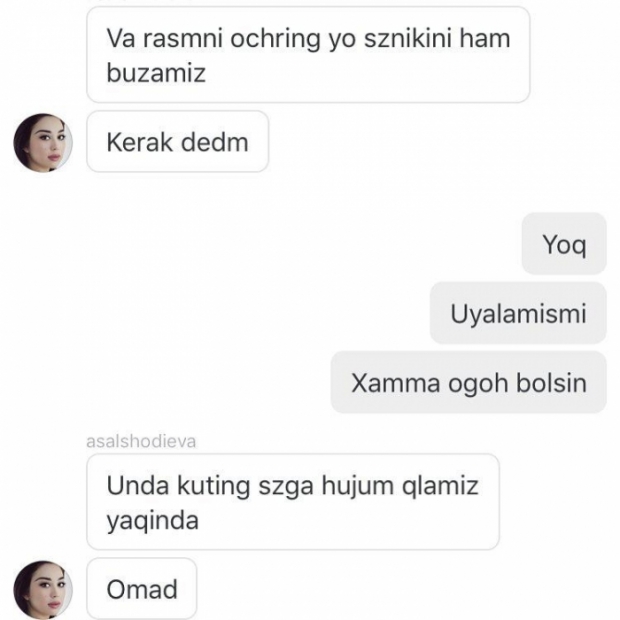Click the word 'yaqinda' in received message
The width and height of the screenshot is (620, 620).
click(153, 520)
